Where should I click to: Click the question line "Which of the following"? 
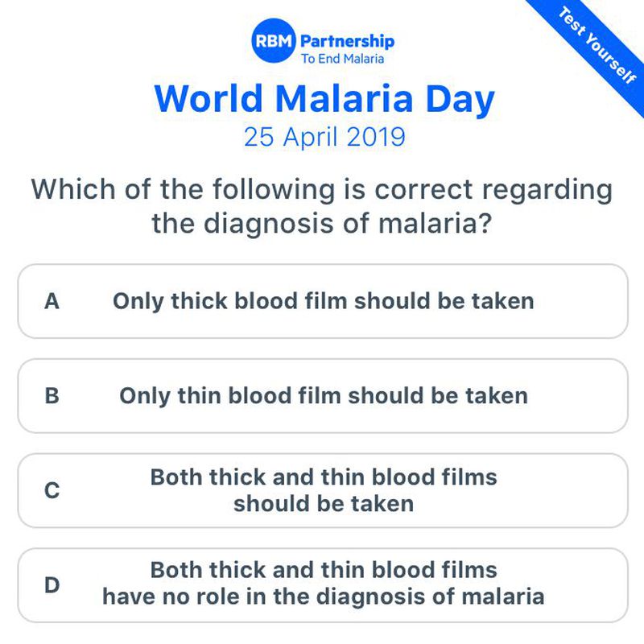[321, 190]
